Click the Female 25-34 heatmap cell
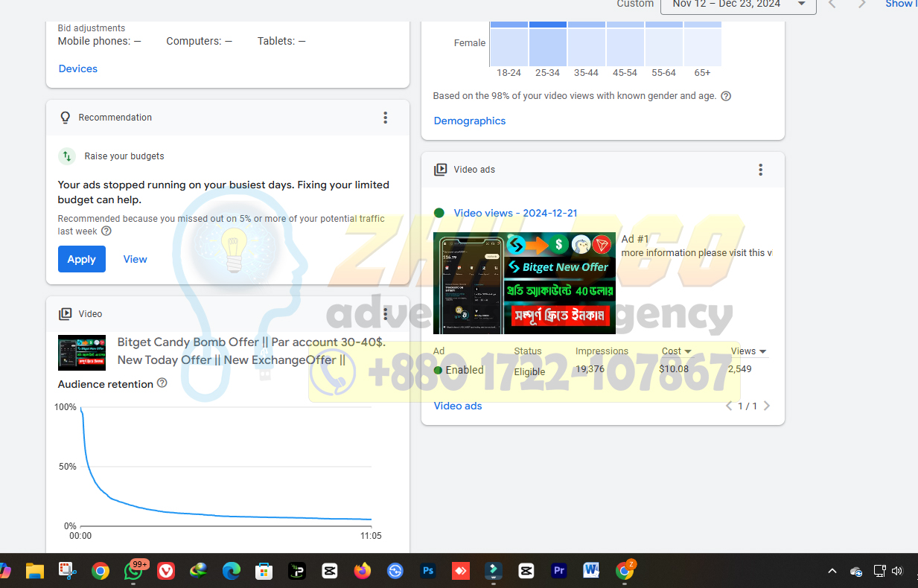Image resolution: width=918 pixels, height=588 pixels. [548, 47]
